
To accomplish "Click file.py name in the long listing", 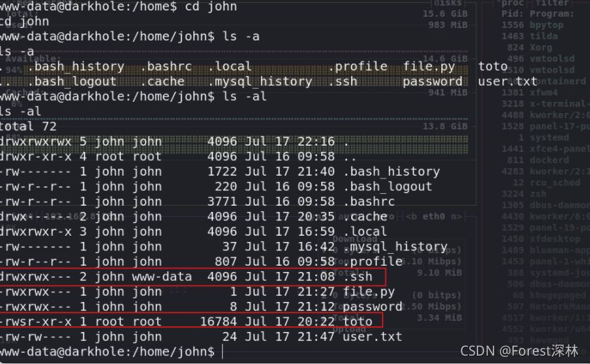I will pyautogui.click(x=369, y=292).
